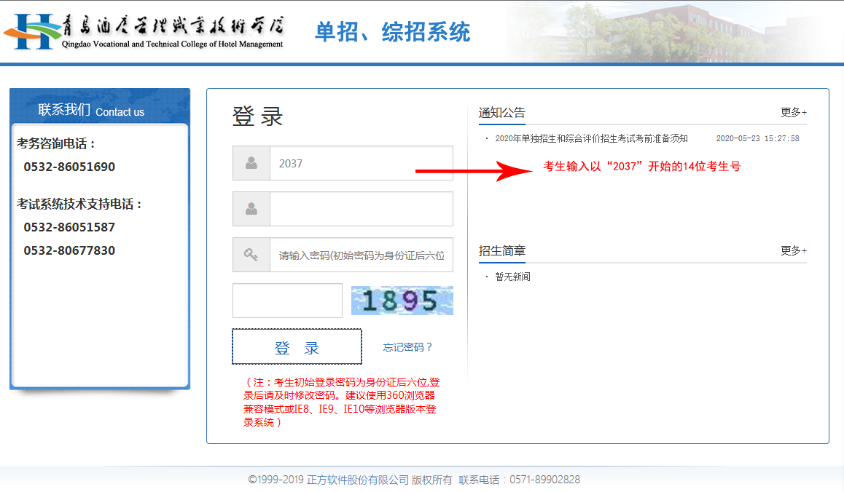
Task: Refresh the 1895 captcha image
Action: [401, 301]
